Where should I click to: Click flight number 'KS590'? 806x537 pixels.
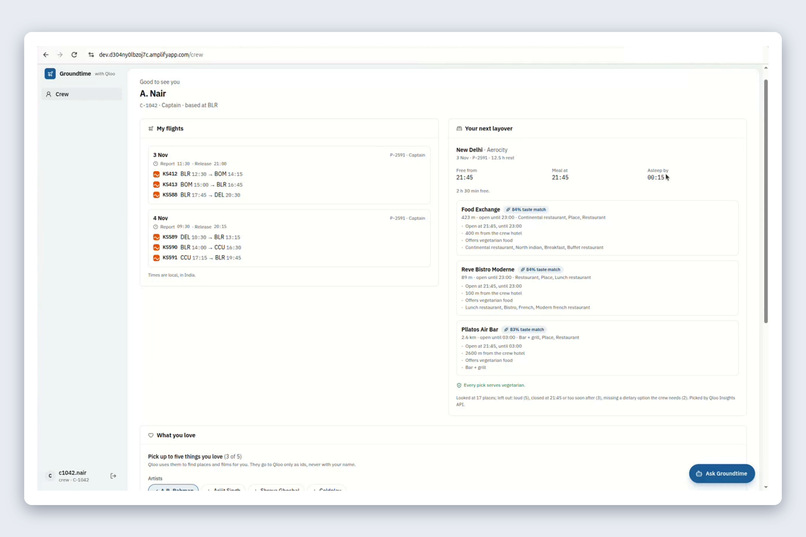click(x=170, y=247)
